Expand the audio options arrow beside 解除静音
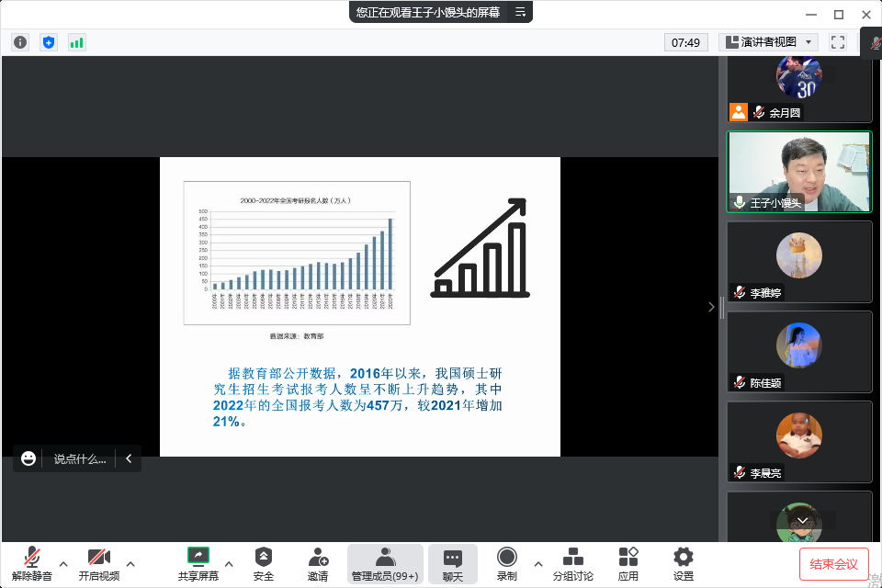 63,563
